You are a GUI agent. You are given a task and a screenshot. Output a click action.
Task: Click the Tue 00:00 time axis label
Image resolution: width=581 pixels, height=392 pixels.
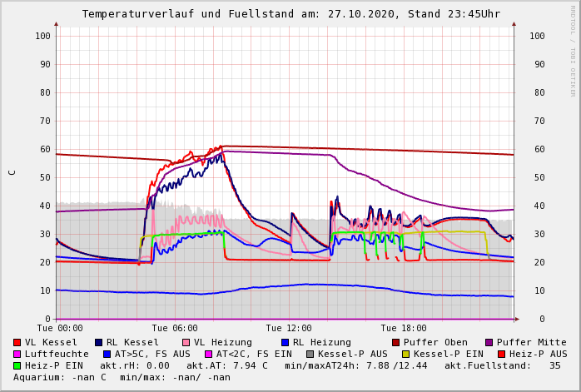60,329
